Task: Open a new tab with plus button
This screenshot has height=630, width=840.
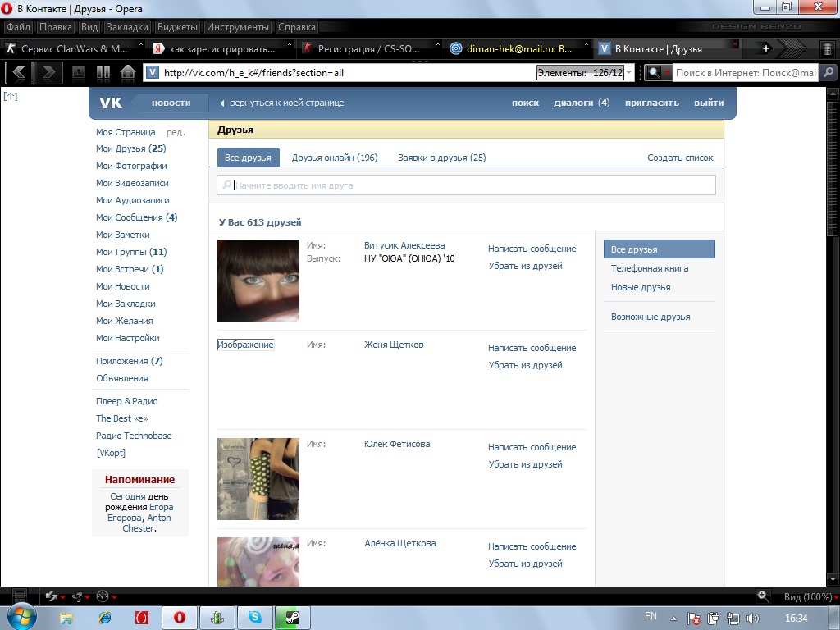Action: pos(766,48)
